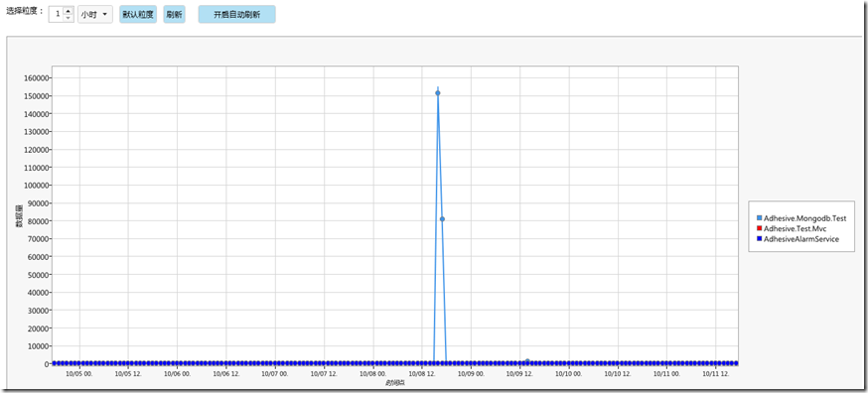
Task: Click the 刷新 button
Action: [x=174, y=15]
